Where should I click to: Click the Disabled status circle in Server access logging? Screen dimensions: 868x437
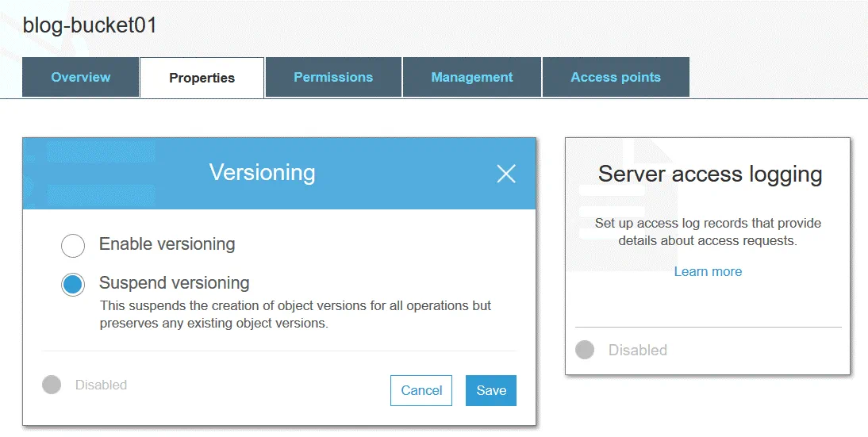(x=585, y=350)
